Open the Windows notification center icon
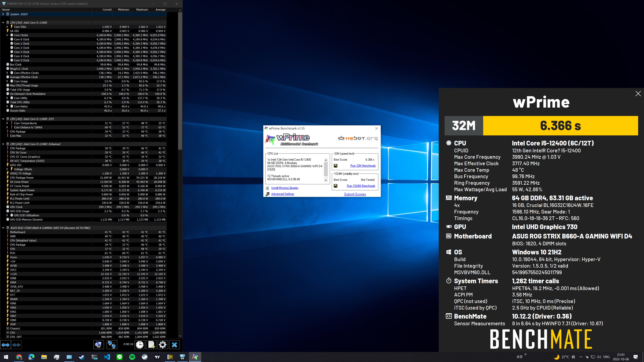 [x=635, y=357]
